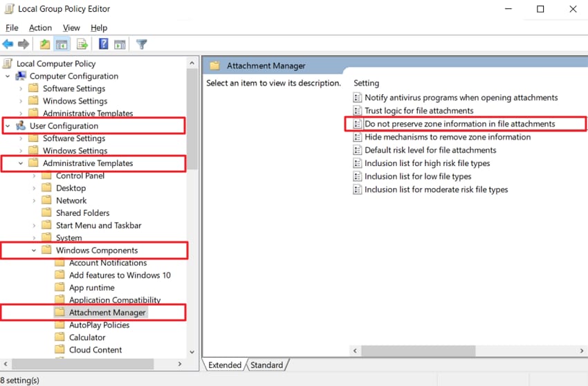588x386 pixels.
Task: Click the Computer Configuration icon
Action: point(21,76)
